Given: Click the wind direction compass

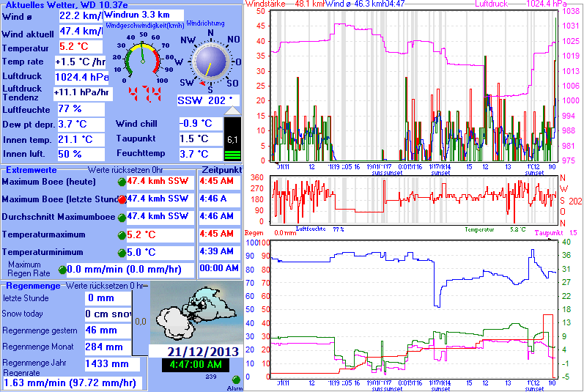Looking at the screenshot, I should tap(210, 62).
